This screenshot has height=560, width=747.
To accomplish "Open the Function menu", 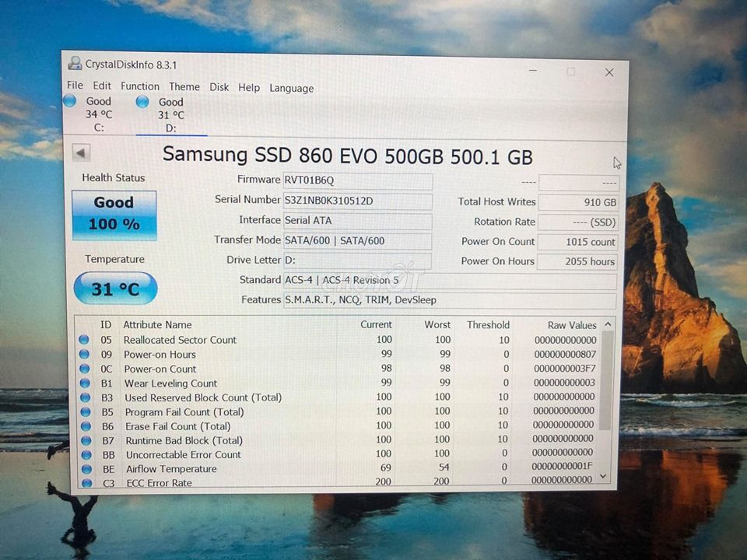I will pos(140,86).
